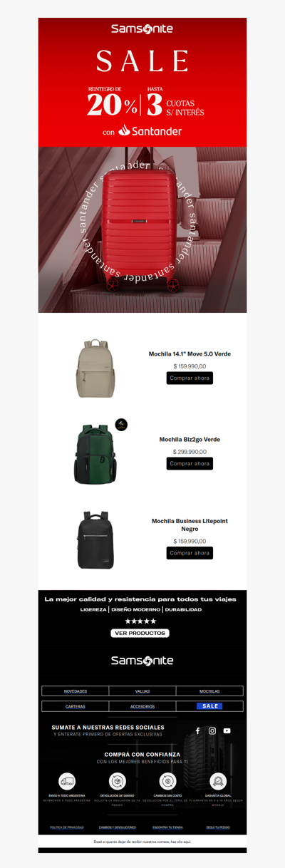This screenshot has height=868, width=285.
Task: Open the Novedades category tab
Action: pos(76,691)
